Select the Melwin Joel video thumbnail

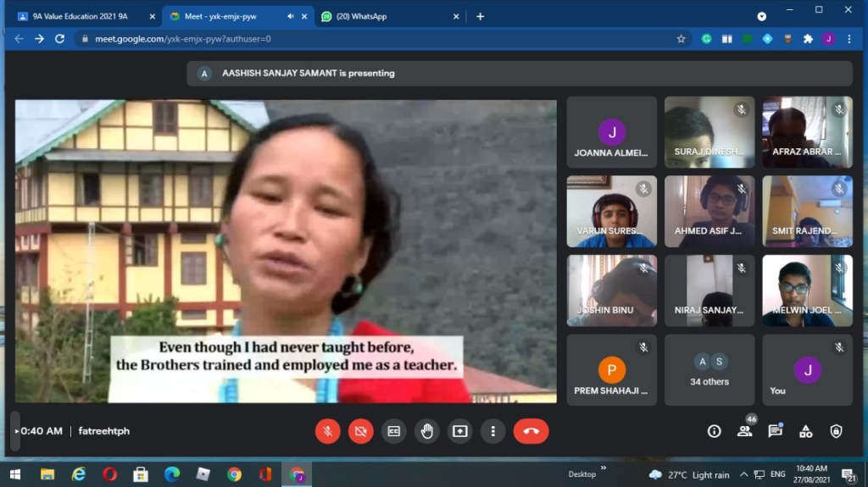tap(807, 291)
